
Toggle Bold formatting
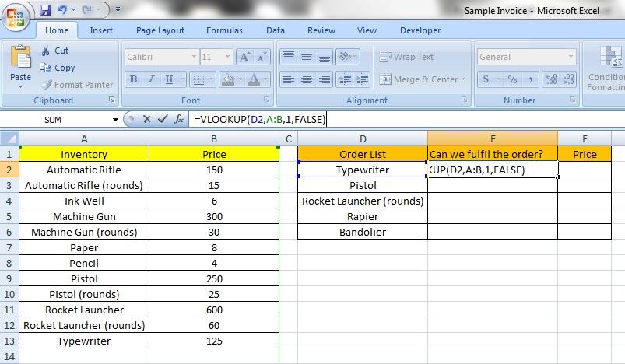[x=133, y=79]
